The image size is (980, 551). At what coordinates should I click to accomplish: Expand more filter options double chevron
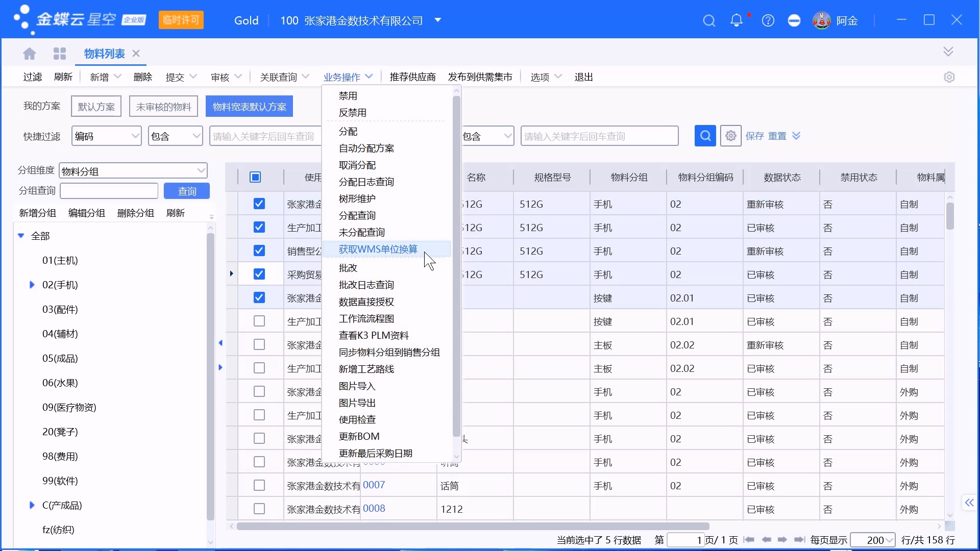coord(796,136)
